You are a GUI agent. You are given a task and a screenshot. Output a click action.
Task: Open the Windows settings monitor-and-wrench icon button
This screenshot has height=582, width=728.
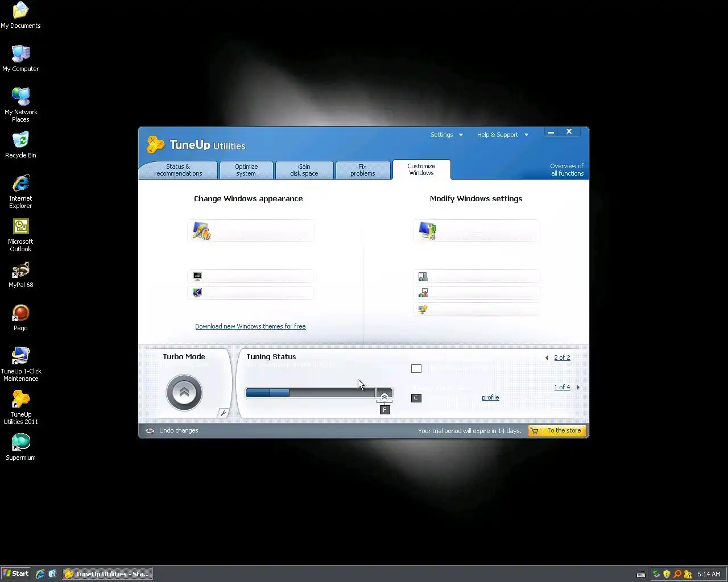[427, 230]
